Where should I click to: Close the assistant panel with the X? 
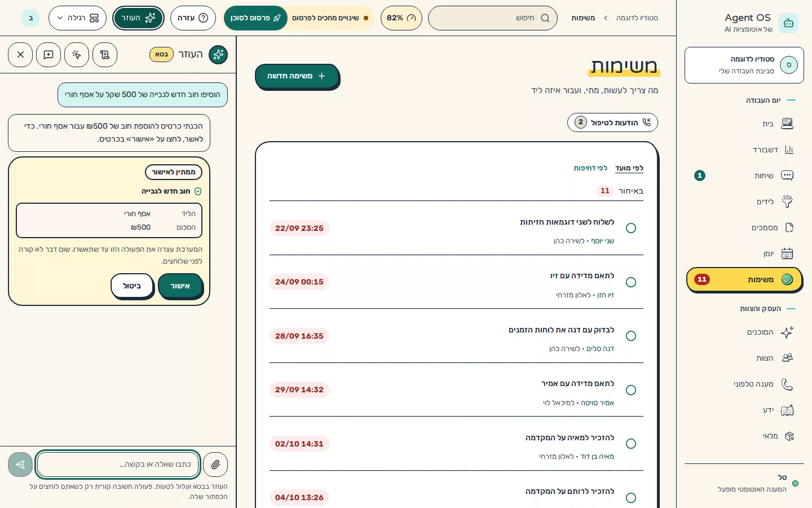[20, 55]
